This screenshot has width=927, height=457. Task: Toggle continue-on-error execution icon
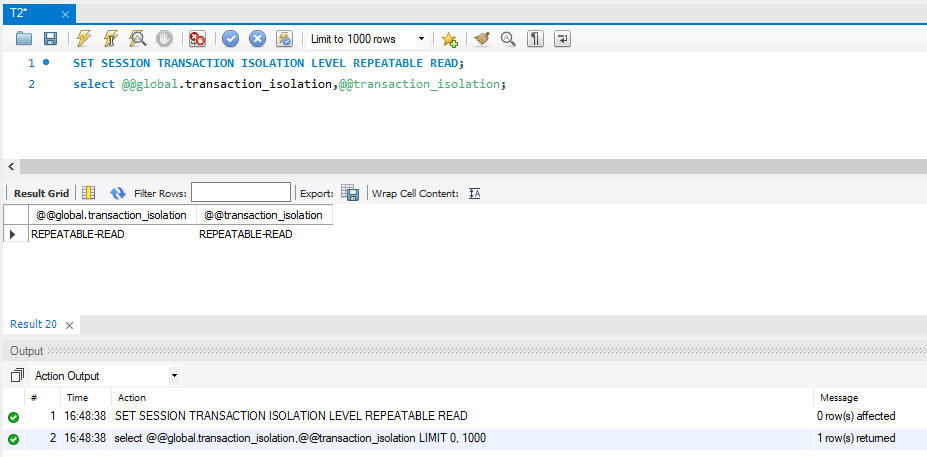197,39
